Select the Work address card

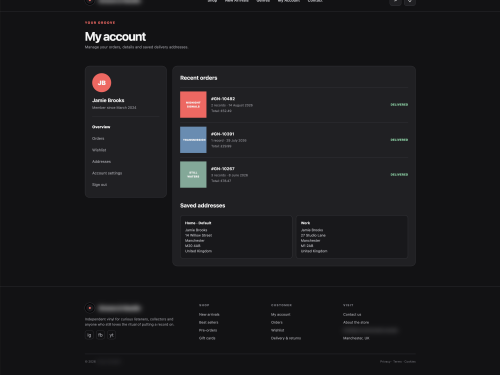click(352, 237)
